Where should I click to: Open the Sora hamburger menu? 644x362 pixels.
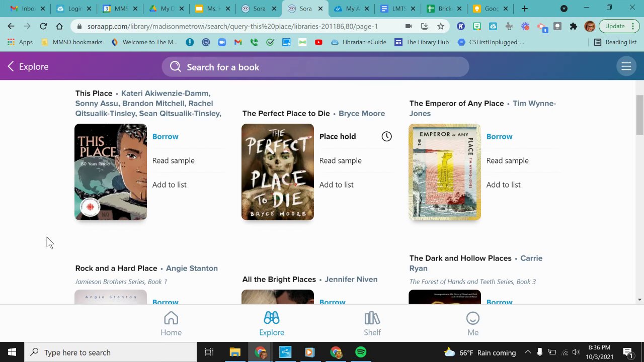click(x=626, y=66)
